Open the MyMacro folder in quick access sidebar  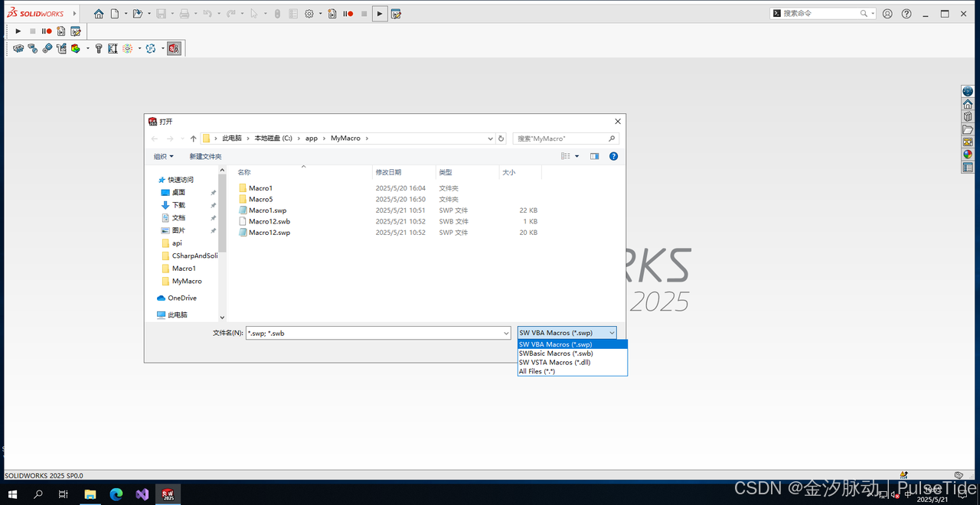[x=188, y=281]
